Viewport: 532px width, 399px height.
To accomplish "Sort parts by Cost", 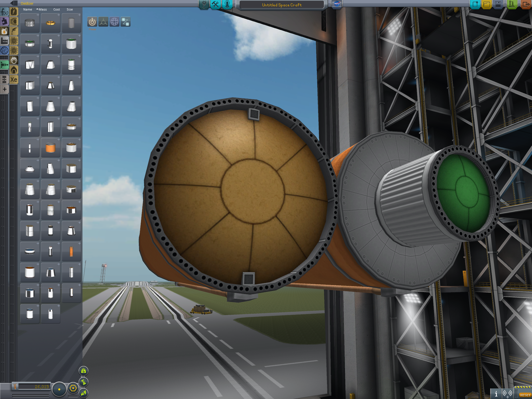I will tap(57, 9).
